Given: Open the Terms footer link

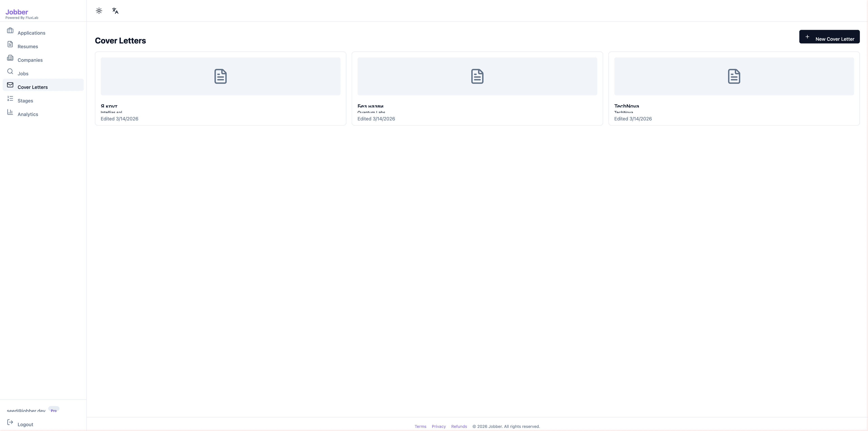Looking at the screenshot, I should coord(420,426).
